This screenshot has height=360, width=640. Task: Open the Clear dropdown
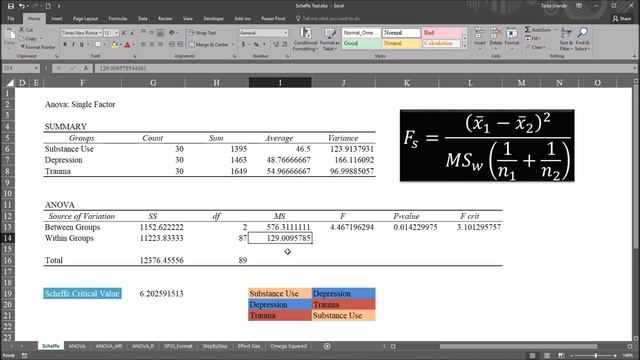click(x=535, y=47)
